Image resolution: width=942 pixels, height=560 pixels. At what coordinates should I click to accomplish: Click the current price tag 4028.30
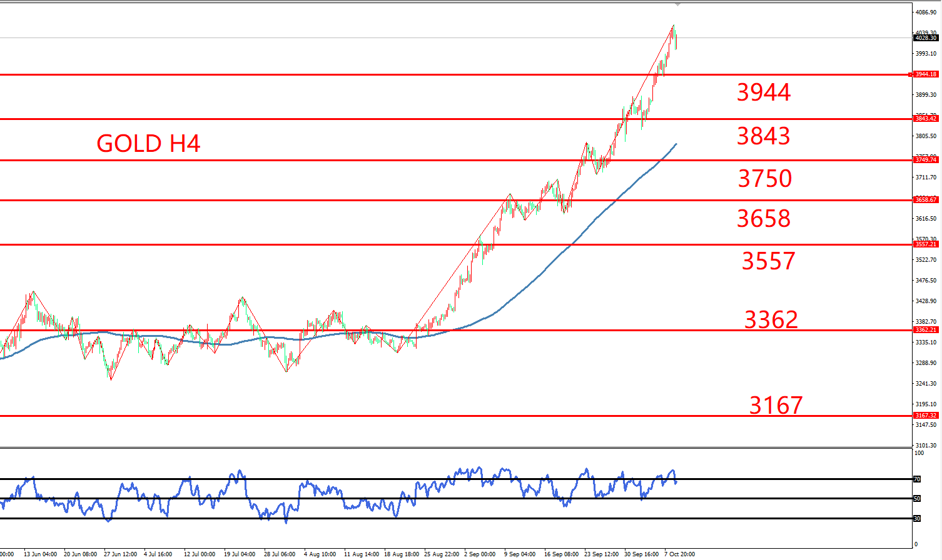926,38
